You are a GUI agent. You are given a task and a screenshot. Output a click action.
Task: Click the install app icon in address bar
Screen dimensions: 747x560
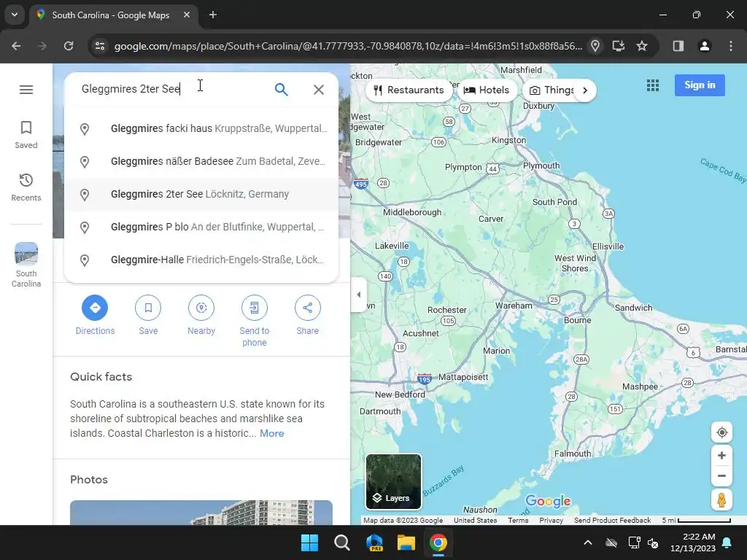click(619, 46)
